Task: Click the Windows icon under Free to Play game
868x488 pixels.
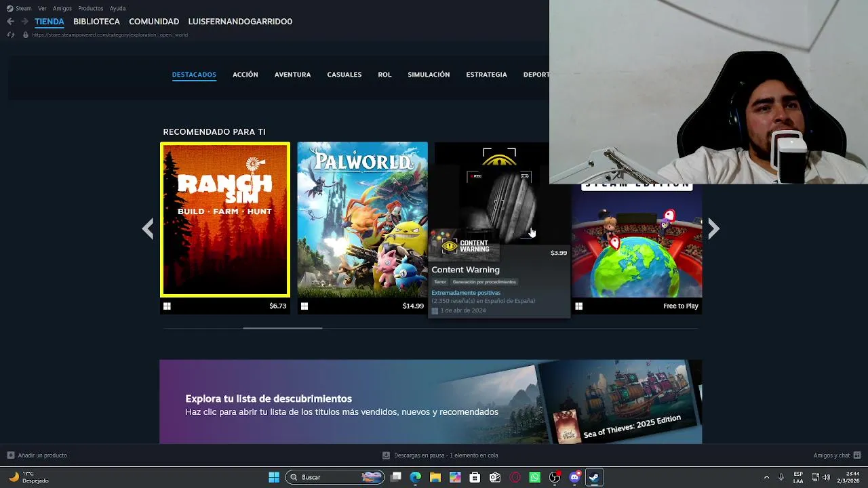Action: pyautogui.click(x=578, y=306)
